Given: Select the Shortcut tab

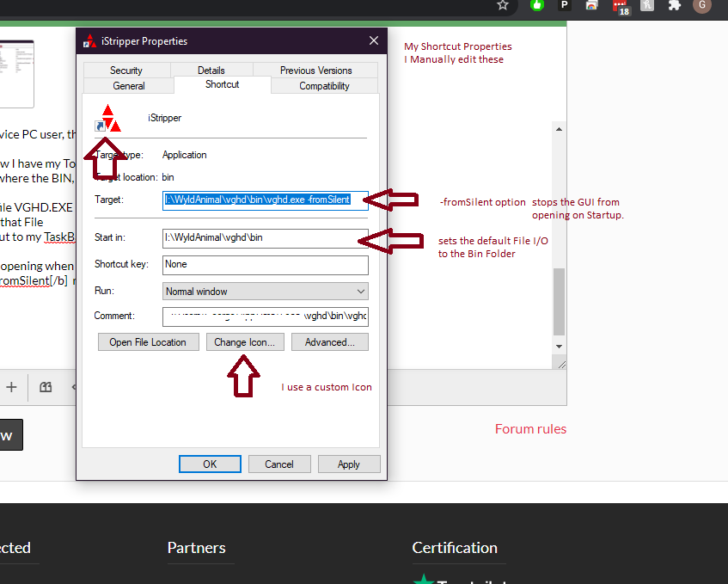Looking at the screenshot, I should tap(223, 84).
